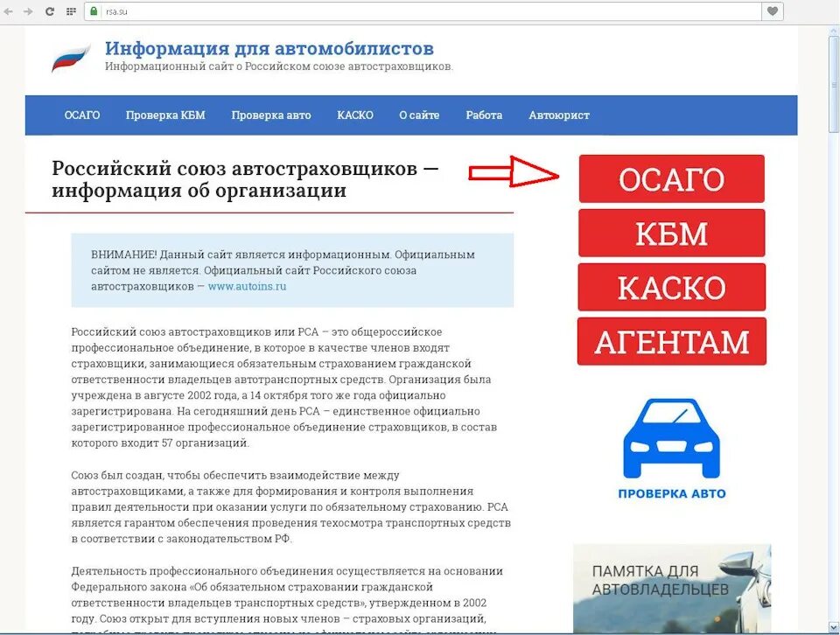This screenshot has width=840, height=635.
Task: Open the ОСАГО menu item
Action: tap(82, 115)
